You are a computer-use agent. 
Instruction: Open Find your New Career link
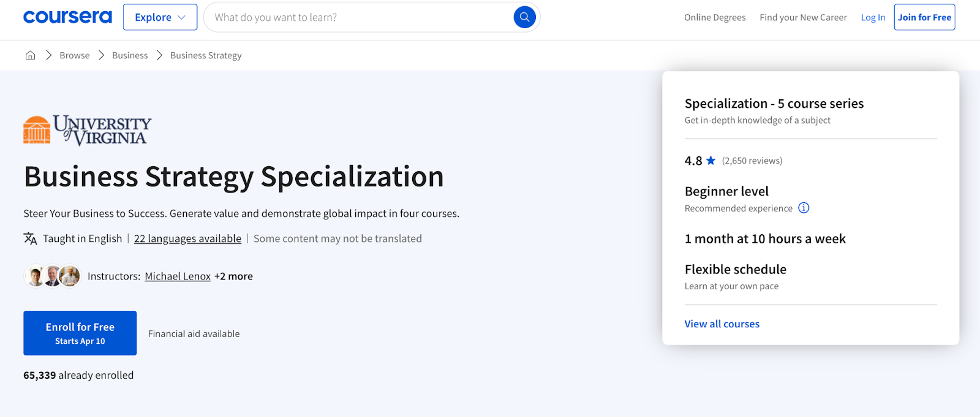[x=803, y=17]
